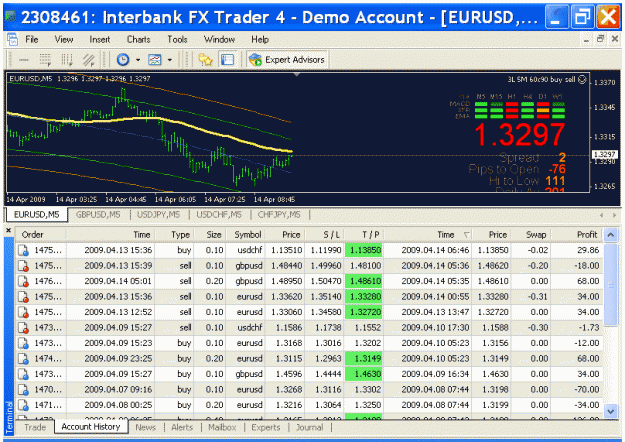The height and width of the screenshot is (442, 625).
Task: Open the Help menu
Action: point(260,39)
